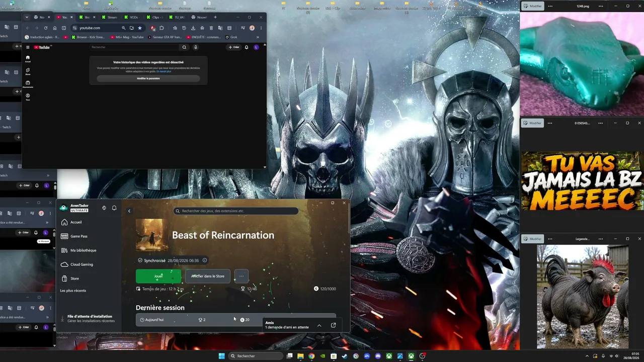This screenshot has height=362, width=644.
Task: Open the more options ellipsis for the game
Action: tap(242, 276)
